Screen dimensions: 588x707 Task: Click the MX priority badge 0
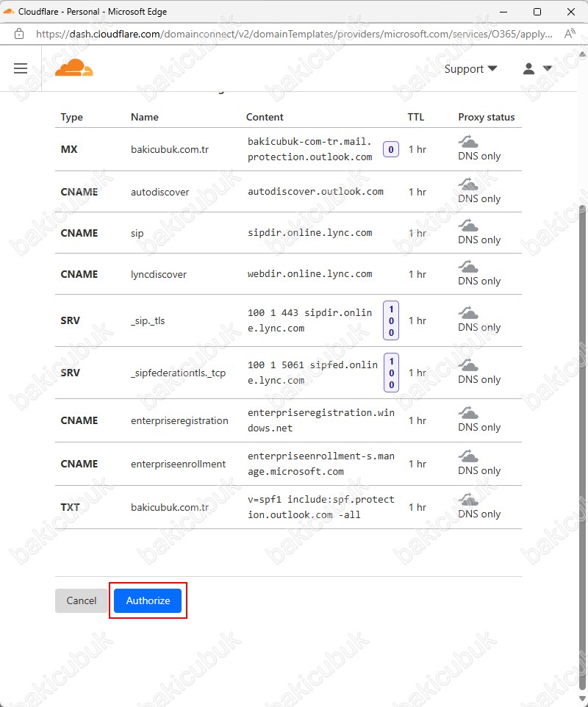[x=391, y=149]
